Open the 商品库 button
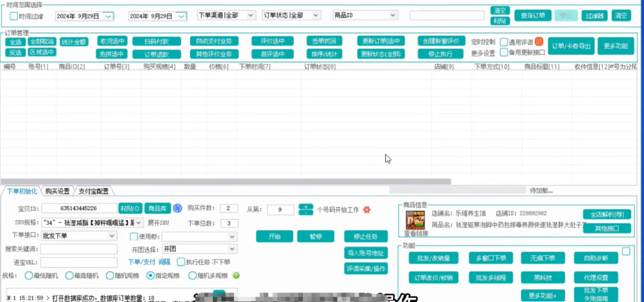Screen dimensions: 644x302 pyautogui.click(x=157, y=208)
